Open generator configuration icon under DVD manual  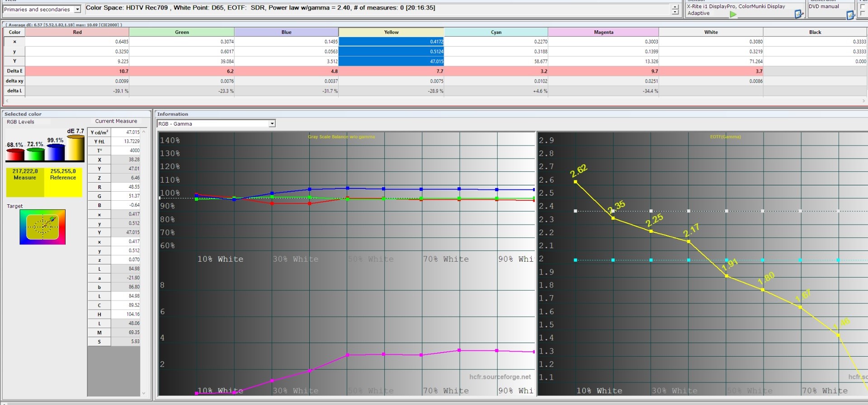pyautogui.click(x=850, y=15)
